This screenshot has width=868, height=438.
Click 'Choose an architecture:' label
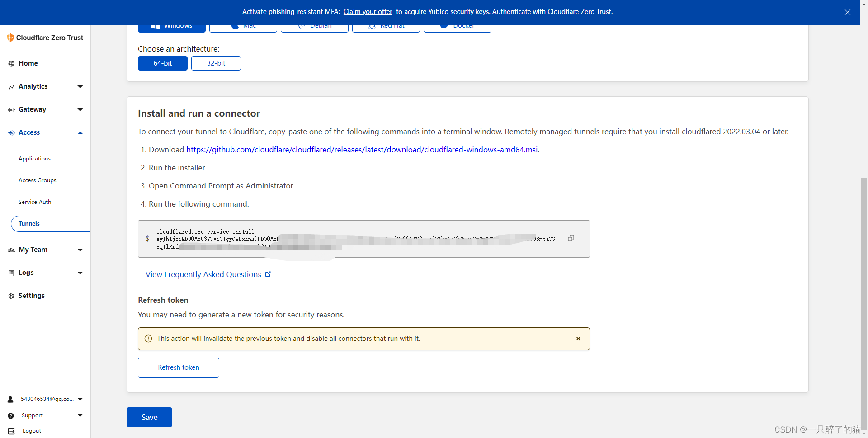point(179,49)
